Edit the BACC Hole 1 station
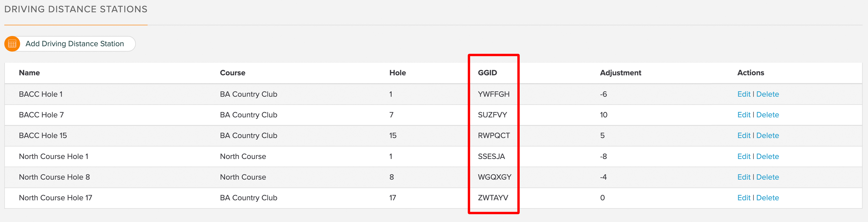The width and height of the screenshot is (868, 222). 744,94
